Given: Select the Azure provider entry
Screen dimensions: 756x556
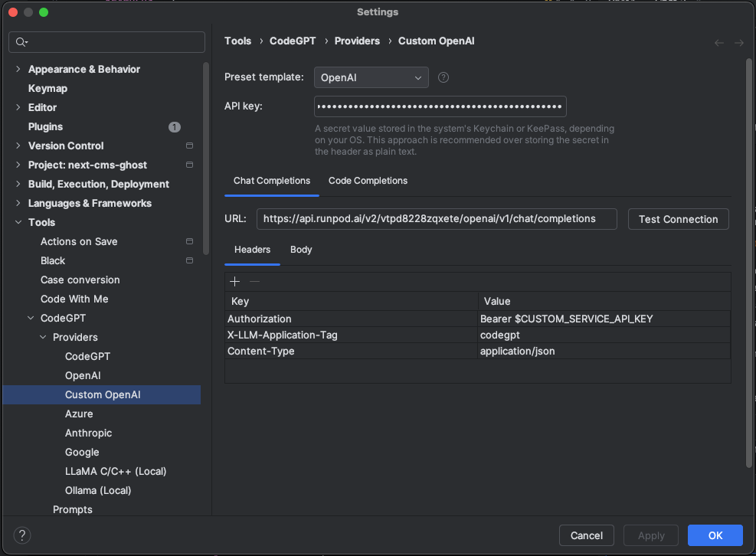Looking at the screenshot, I should click(79, 414).
